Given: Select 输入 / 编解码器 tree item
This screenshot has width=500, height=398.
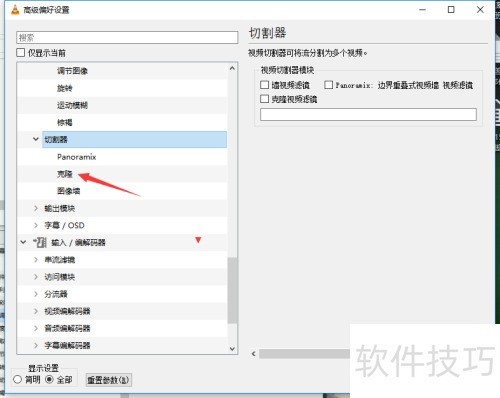Looking at the screenshot, I should (x=78, y=243).
